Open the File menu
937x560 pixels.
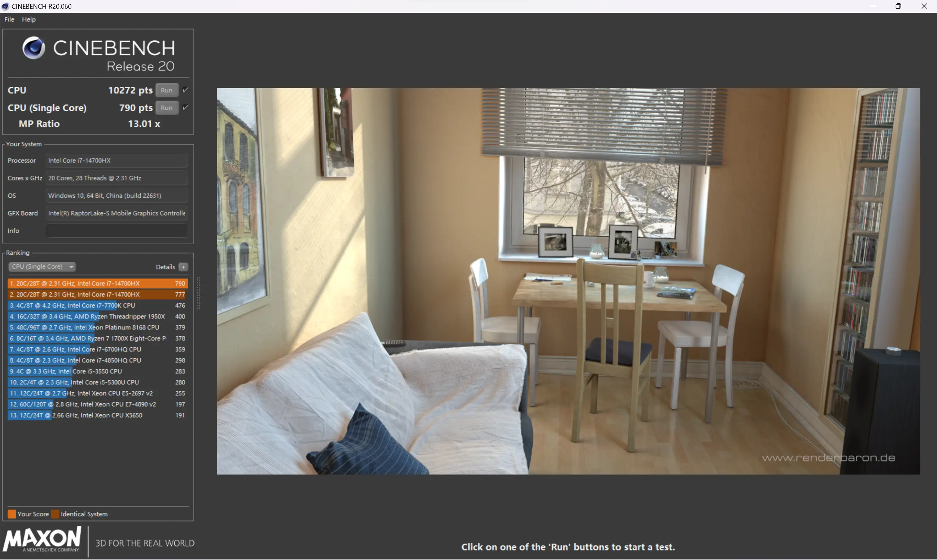(x=9, y=19)
